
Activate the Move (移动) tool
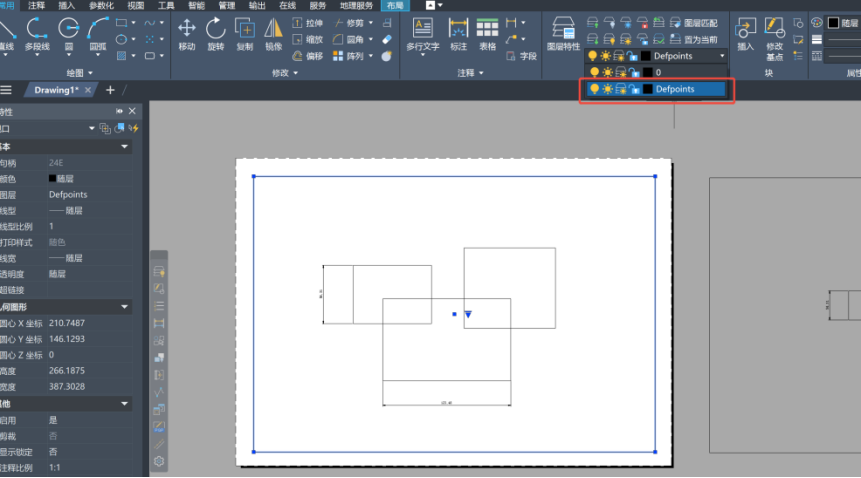click(187, 35)
